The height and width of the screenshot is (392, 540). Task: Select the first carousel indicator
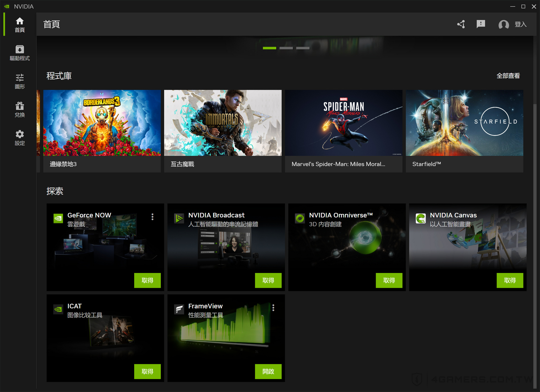pyautogui.click(x=269, y=48)
